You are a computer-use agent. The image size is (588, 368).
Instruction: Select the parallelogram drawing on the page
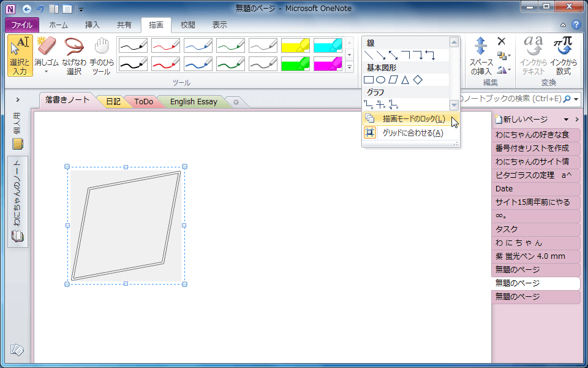126,225
